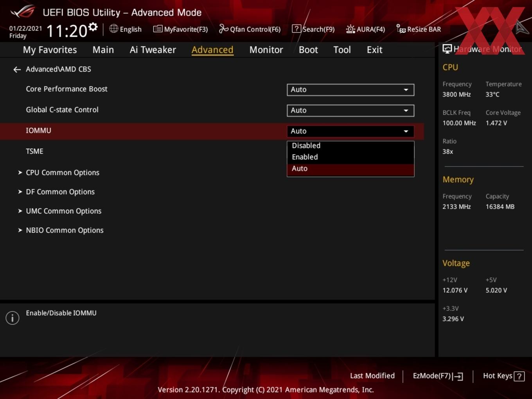The height and width of the screenshot is (399, 532).
Task: Select the Advanced tab
Action: point(212,50)
